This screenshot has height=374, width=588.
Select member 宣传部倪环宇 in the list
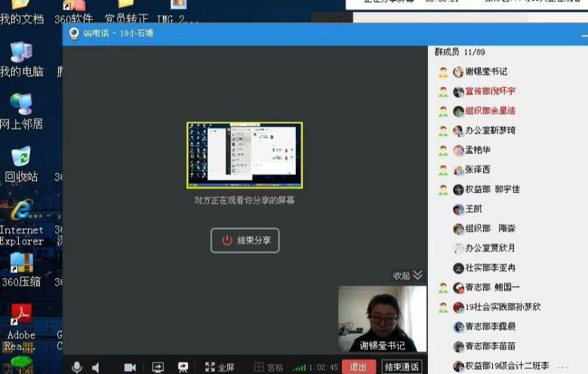(489, 91)
